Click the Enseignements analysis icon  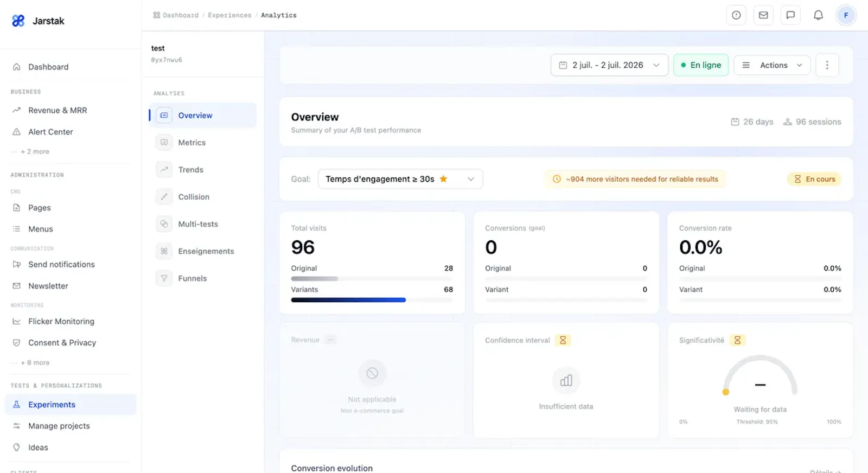[164, 251]
